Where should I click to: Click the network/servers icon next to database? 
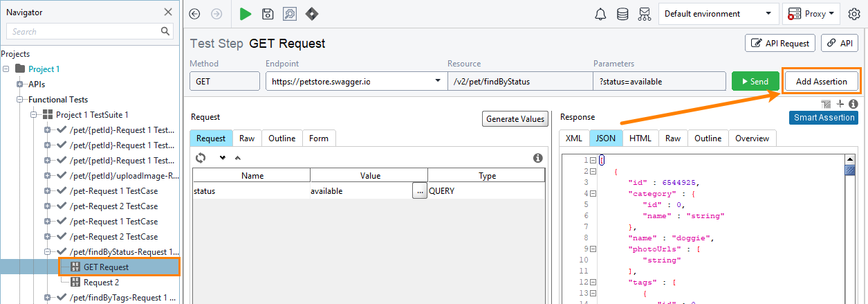click(645, 14)
